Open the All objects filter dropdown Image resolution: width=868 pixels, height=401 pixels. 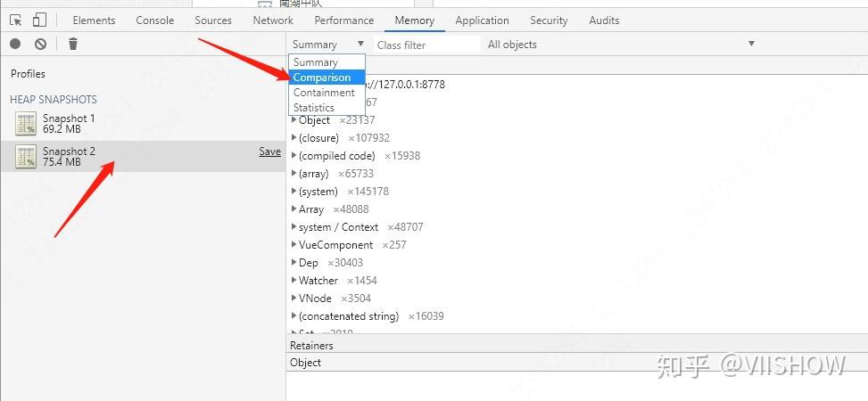point(620,45)
